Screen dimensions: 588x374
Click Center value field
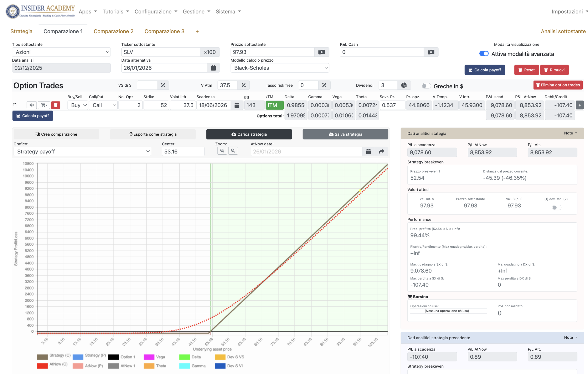pos(183,151)
